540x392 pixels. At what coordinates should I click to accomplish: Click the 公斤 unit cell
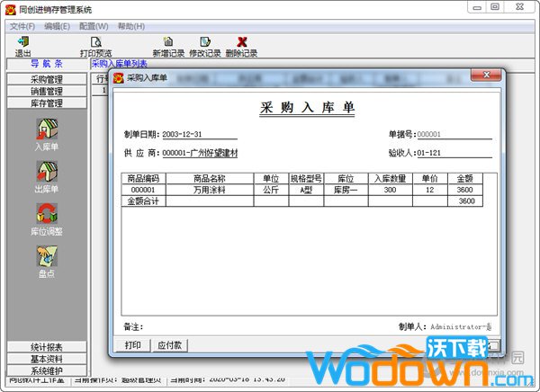tap(271, 190)
